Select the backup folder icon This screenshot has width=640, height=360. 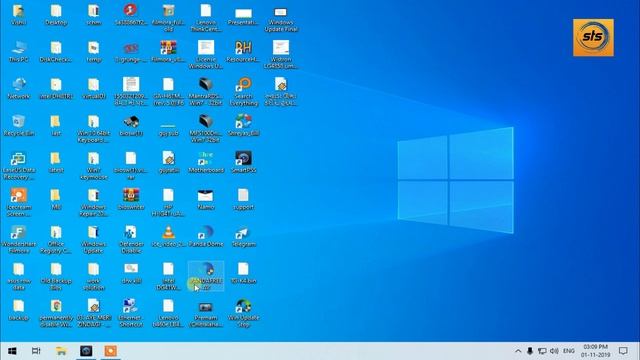click(x=18, y=311)
